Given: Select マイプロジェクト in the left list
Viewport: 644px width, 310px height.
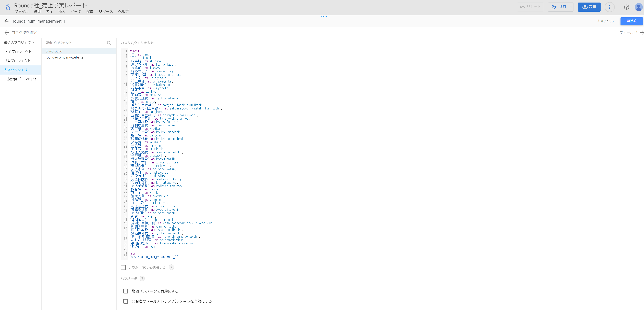Looking at the screenshot, I should [x=18, y=52].
